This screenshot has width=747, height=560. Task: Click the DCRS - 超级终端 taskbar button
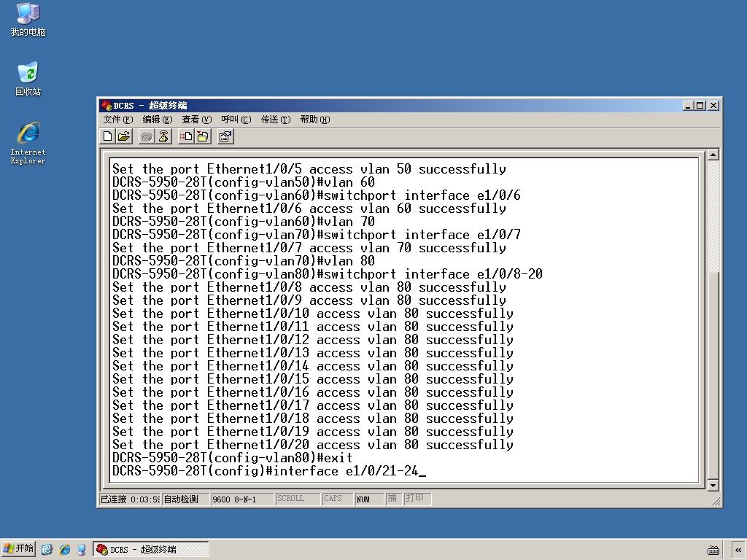(x=151, y=549)
